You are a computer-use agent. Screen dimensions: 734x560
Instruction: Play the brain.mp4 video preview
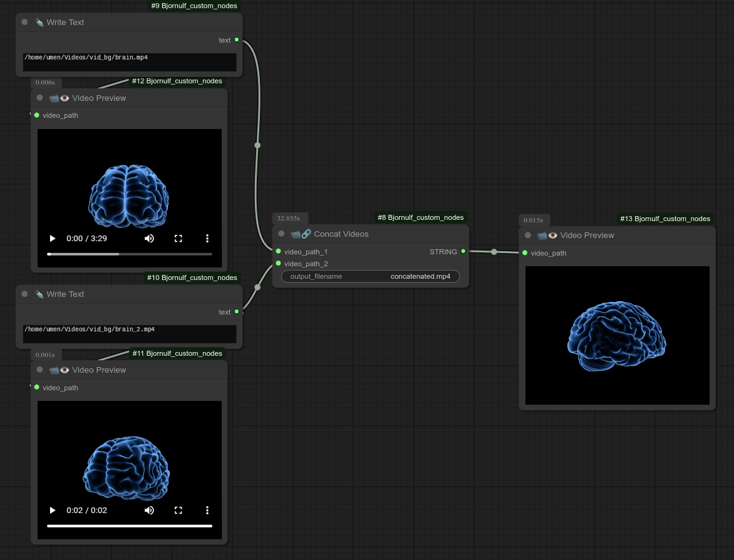[x=53, y=239]
